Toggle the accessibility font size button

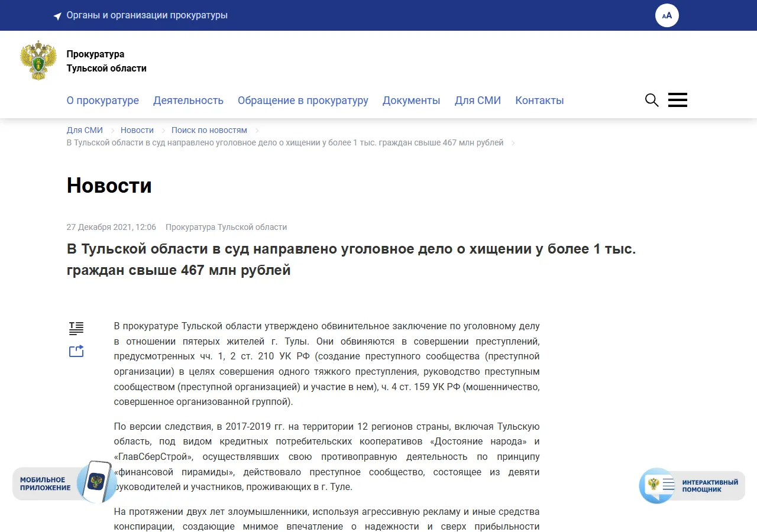pyautogui.click(x=667, y=15)
